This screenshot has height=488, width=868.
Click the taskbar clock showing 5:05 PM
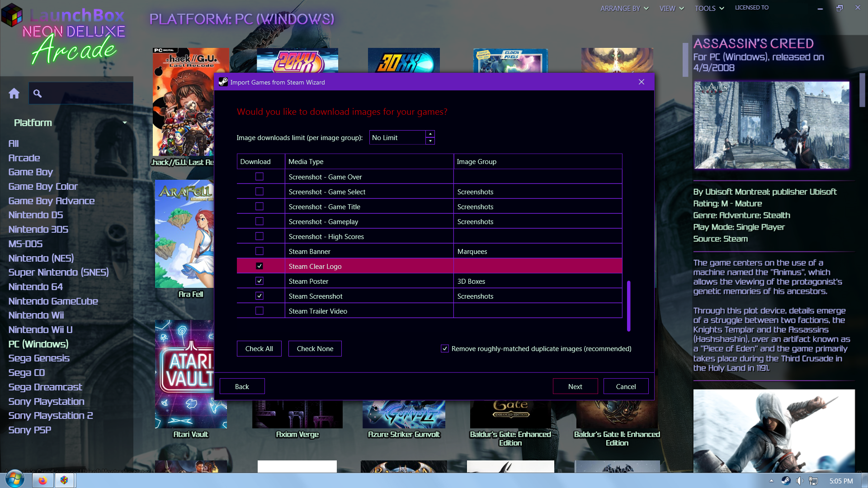coord(841,481)
